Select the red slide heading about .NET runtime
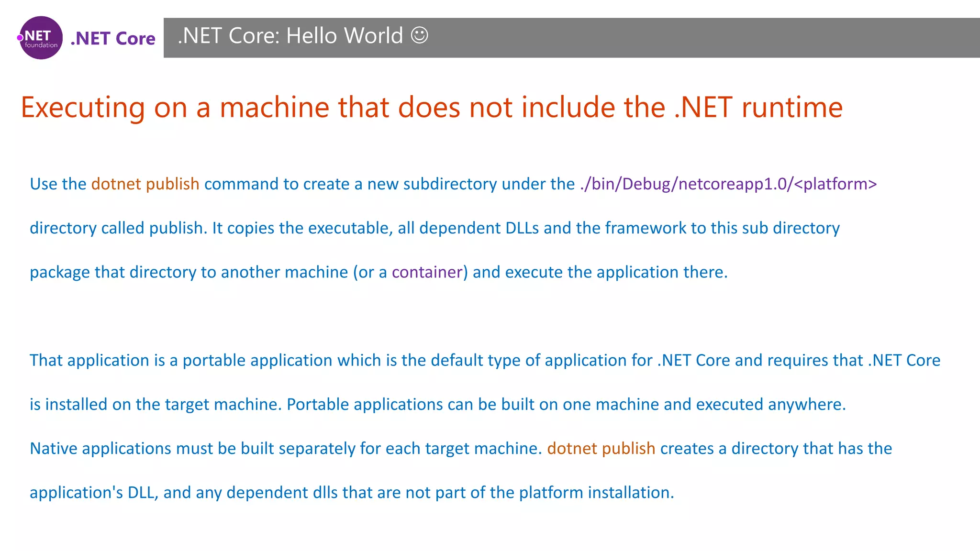 click(431, 107)
